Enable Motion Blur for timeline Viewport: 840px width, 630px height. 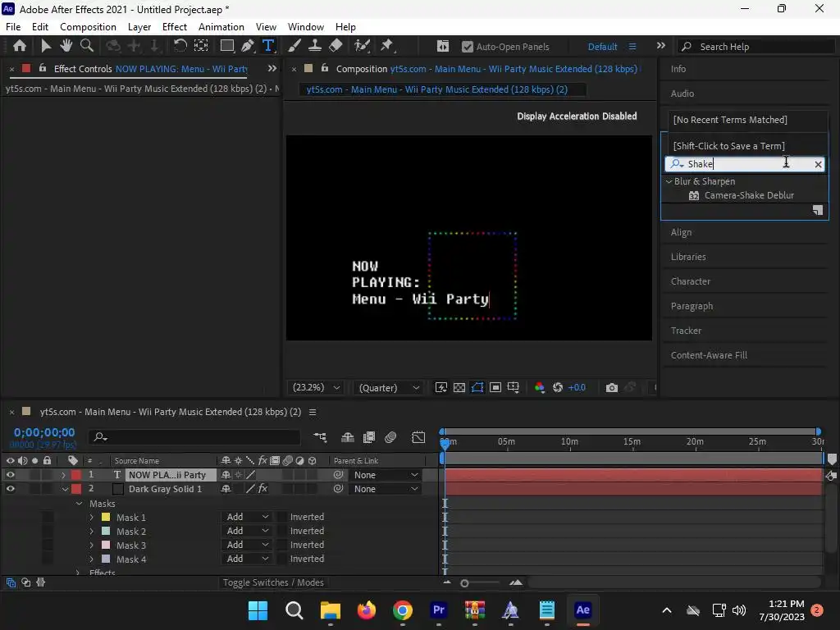click(x=390, y=437)
